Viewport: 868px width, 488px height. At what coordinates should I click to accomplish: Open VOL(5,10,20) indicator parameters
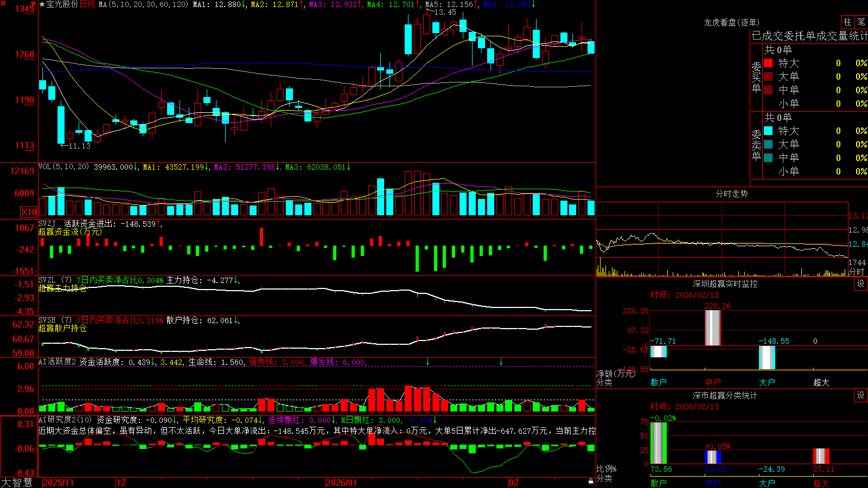coord(63,167)
